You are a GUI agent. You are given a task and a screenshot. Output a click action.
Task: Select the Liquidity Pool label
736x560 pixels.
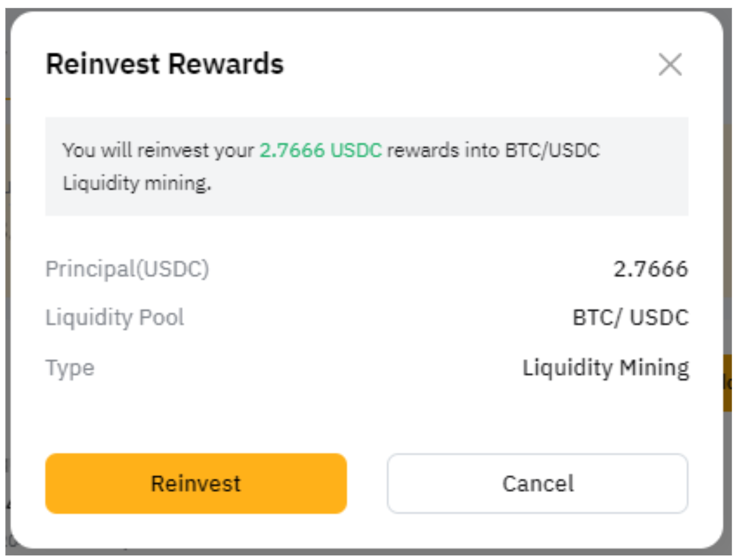(x=115, y=318)
